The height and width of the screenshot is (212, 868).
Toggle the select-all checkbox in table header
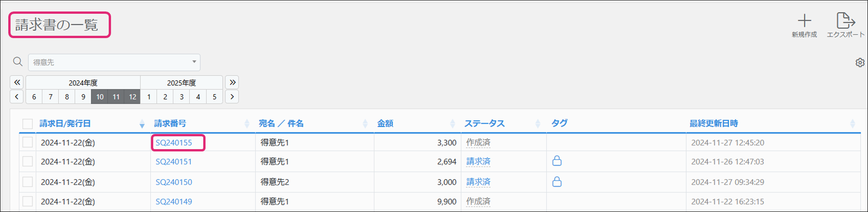[x=28, y=124]
